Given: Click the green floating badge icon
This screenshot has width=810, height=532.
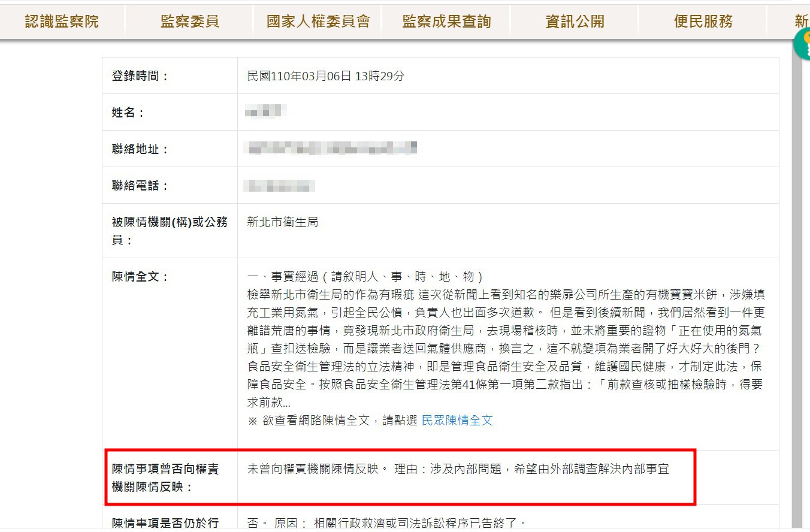Looking at the screenshot, I should pyautogui.click(x=802, y=44).
